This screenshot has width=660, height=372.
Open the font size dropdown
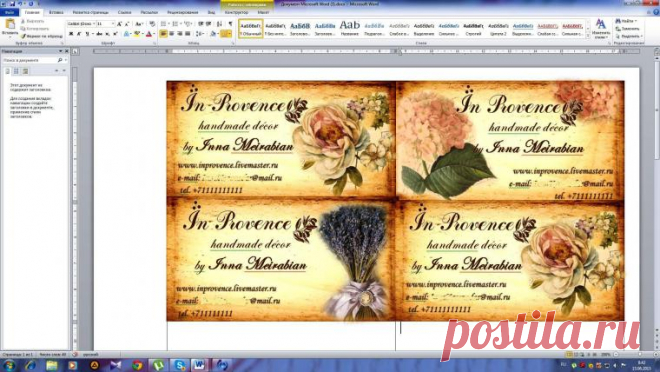(x=113, y=24)
